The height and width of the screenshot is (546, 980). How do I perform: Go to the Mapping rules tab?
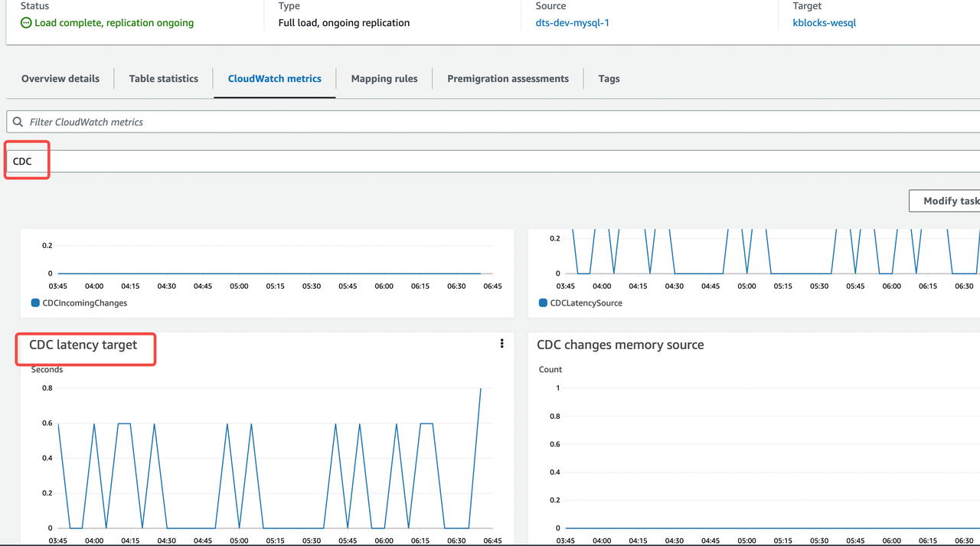pyautogui.click(x=384, y=78)
